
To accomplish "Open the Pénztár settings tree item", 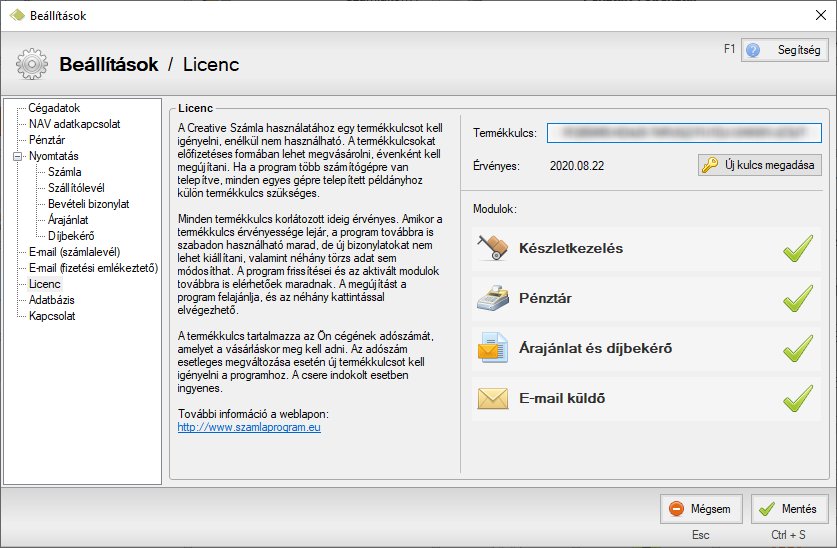I will [47, 140].
